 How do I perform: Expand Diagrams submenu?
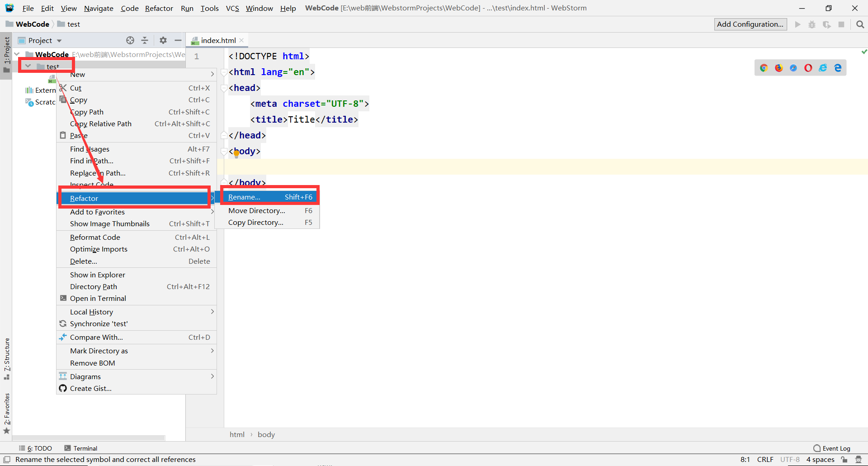[137, 376]
